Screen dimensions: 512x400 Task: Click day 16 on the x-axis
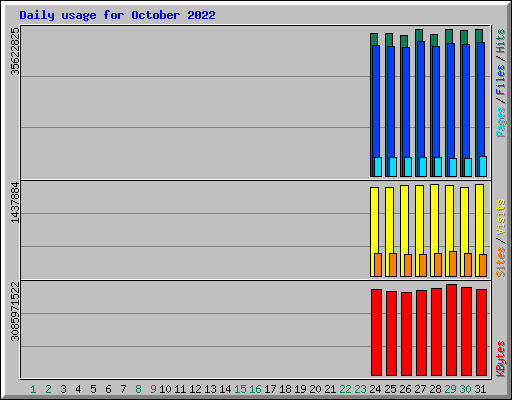click(x=255, y=389)
